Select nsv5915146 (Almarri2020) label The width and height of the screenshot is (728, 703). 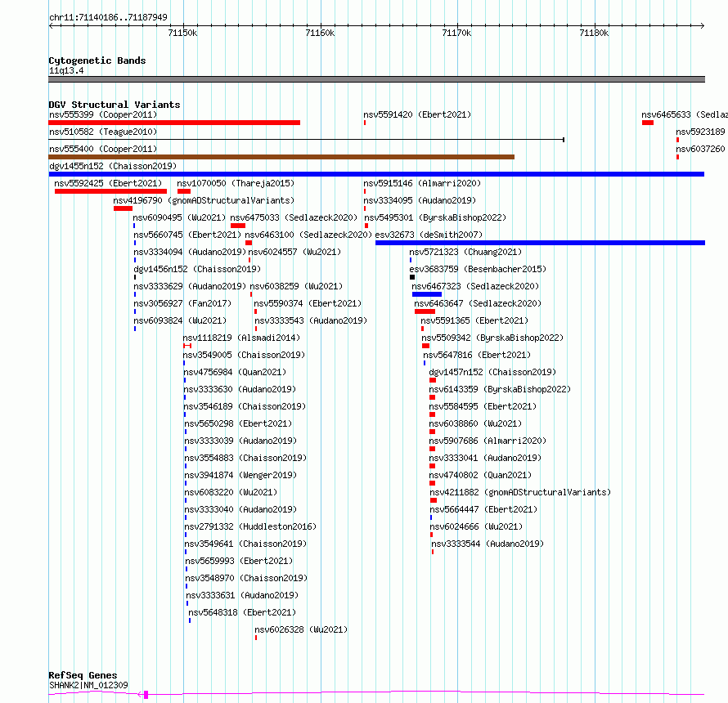pyautogui.click(x=422, y=183)
